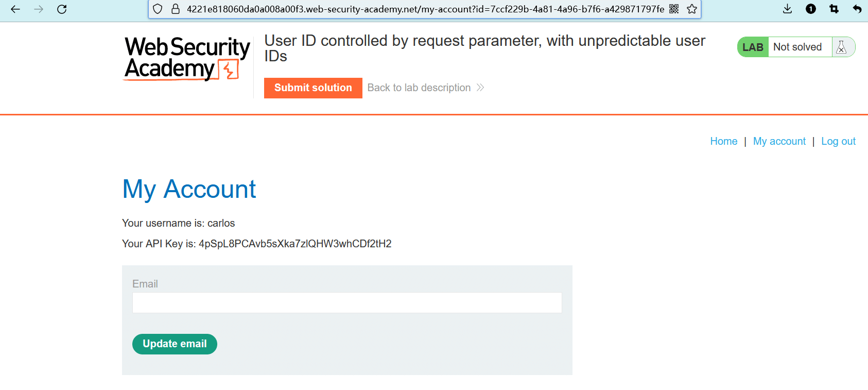
Task: Reload the current page
Action: (x=62, y=9)
